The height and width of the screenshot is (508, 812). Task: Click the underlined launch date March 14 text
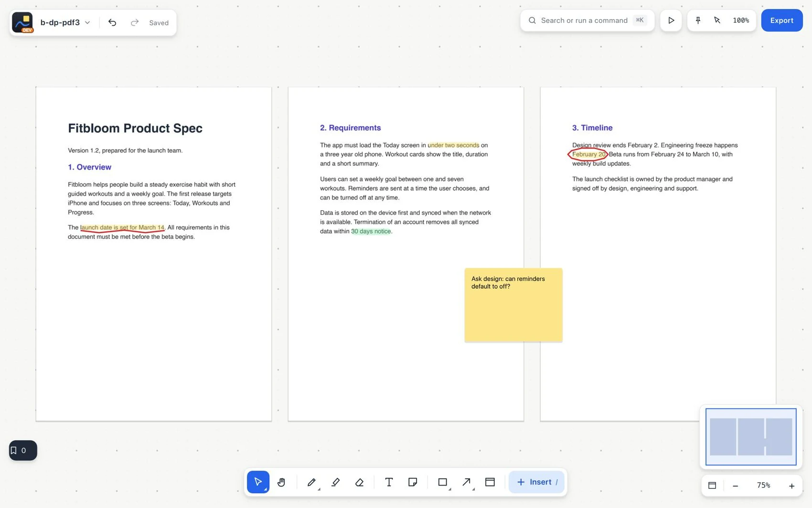click(122, 228)
